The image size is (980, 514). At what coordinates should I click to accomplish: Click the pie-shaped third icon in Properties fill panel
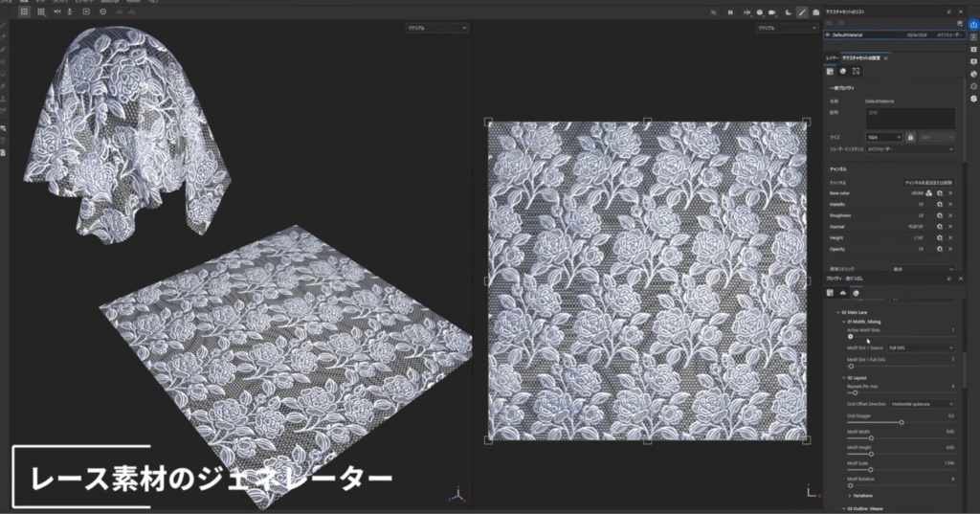point(856,293)
